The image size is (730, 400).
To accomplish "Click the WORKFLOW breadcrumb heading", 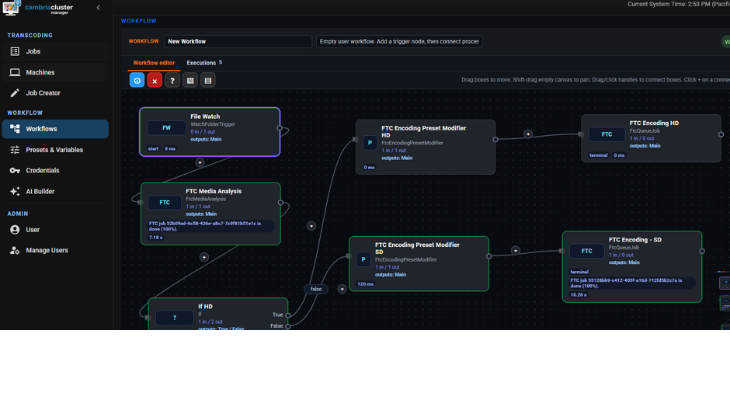I will click(x=139, y=21).
